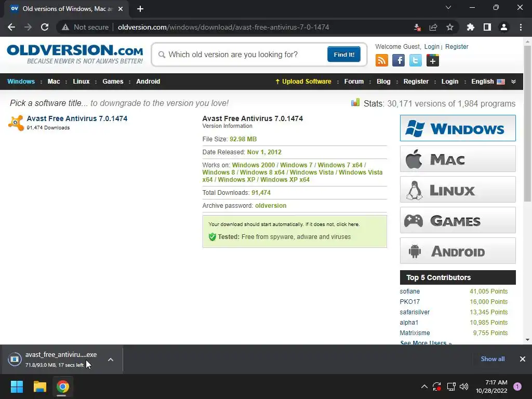The image size is (532, 399).
Task: Open a new browser tab
Action: tap(140, 9)
